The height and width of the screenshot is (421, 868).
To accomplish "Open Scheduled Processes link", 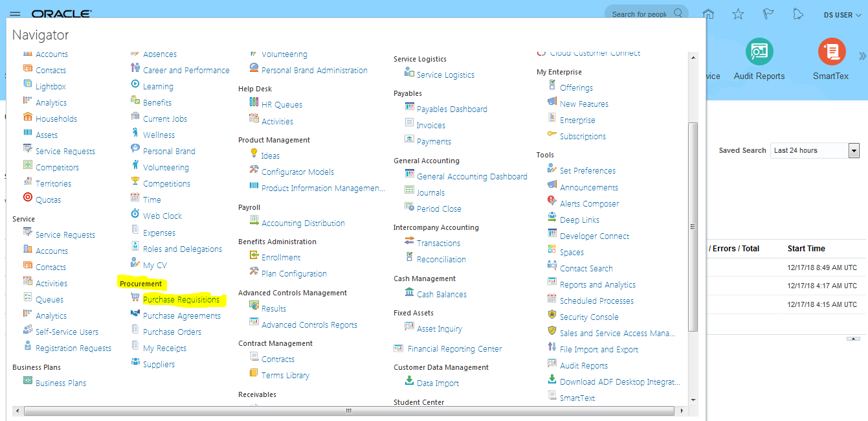I will point(597,301).
